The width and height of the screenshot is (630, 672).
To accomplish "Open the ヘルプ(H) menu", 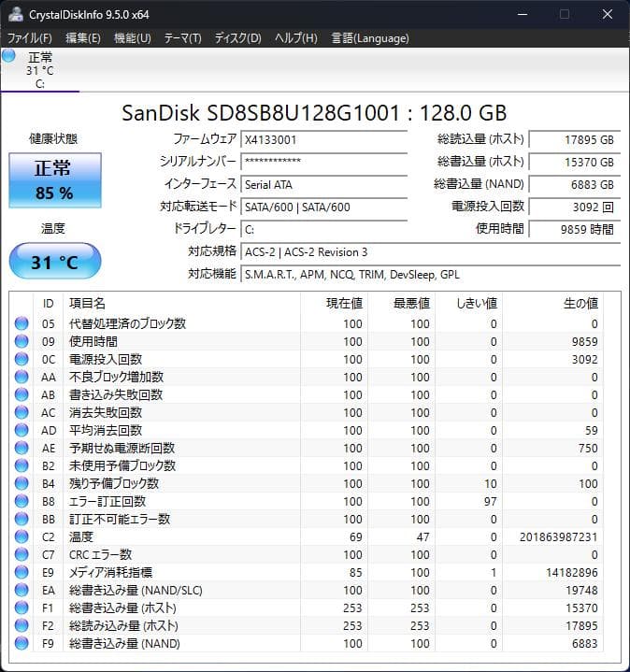I will tap(296, 38).
